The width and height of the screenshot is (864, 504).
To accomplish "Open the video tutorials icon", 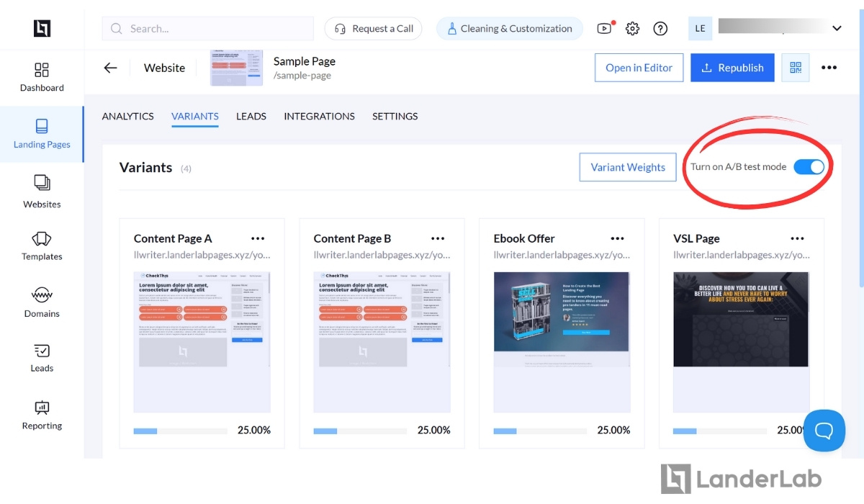I will click(x=605, y=29).
